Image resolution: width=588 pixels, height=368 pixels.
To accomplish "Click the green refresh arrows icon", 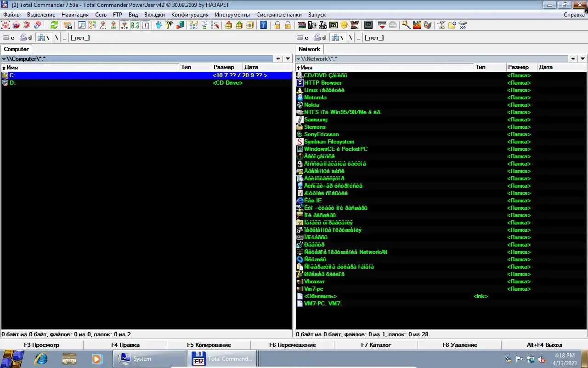I will tap(54, 25).
